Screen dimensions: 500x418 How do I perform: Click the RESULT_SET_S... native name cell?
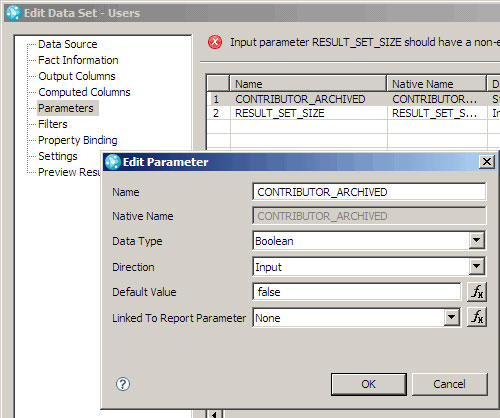[437, 113]
